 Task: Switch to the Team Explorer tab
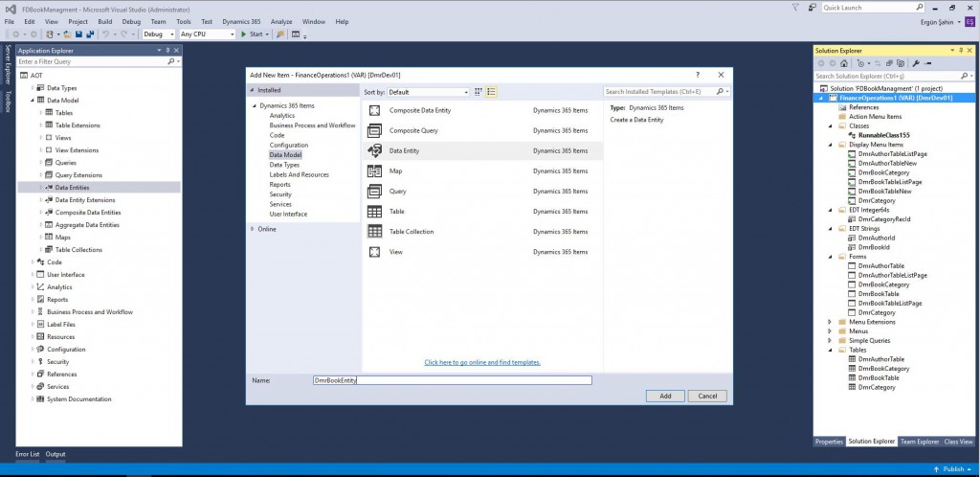920,442
